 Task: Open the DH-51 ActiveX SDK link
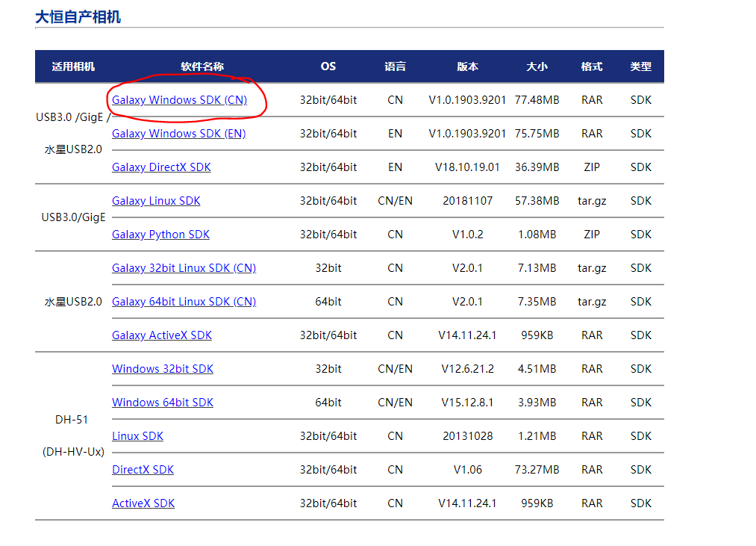[x=143, y=503]
